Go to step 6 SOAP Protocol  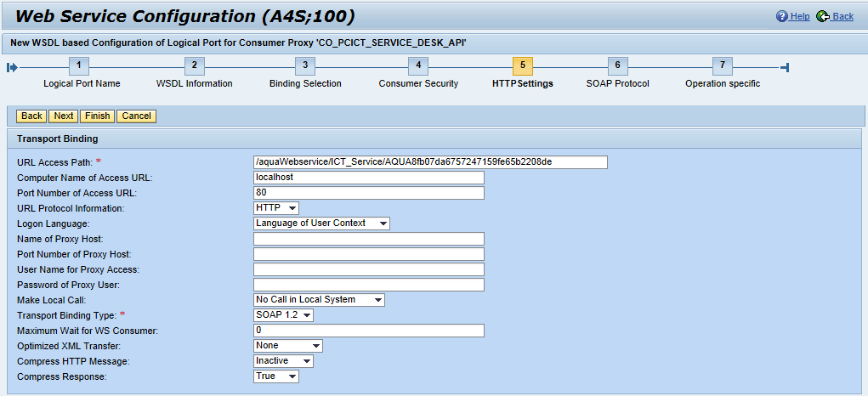617,66
